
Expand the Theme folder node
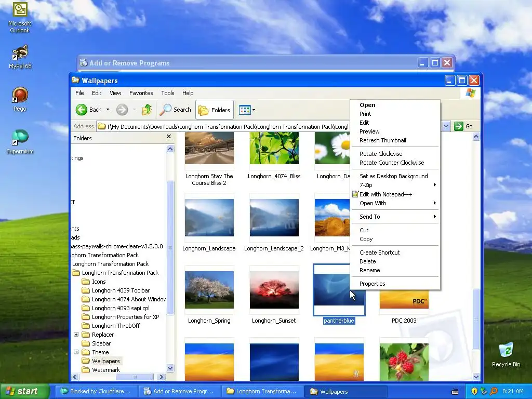click(x=76, y=352)
